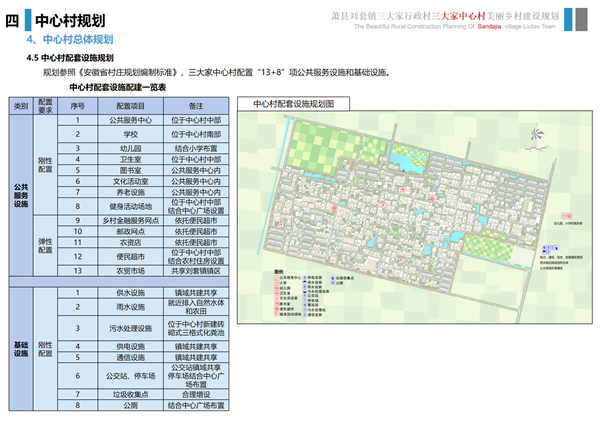The width and height of the screenshot is (600, 424).
Task: Click the 类别 column header in the table
Action: 20,105
